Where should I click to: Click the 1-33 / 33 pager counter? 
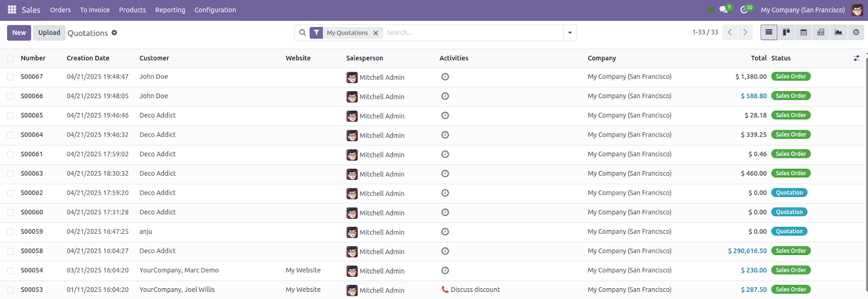[x=705, y=33]
